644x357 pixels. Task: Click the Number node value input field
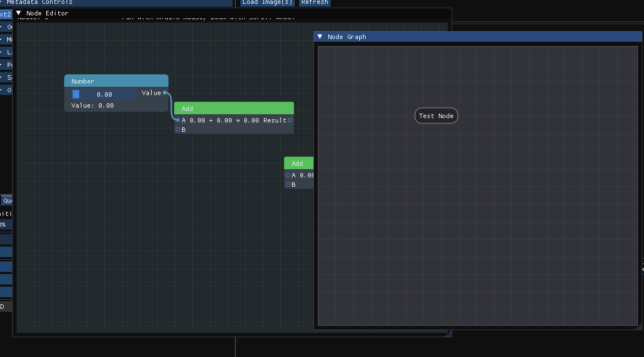[104, 94]
